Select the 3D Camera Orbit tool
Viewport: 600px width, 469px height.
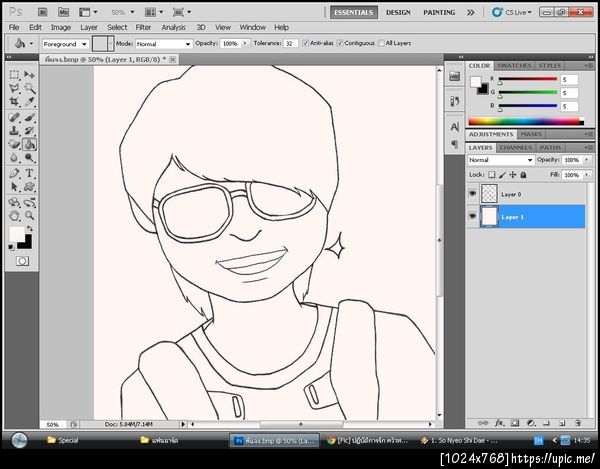click(x=29, y=202)
